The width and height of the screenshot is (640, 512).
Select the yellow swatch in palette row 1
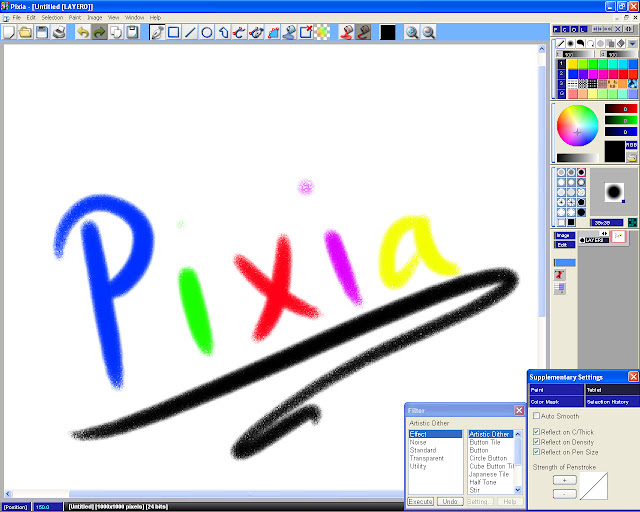(x=573, y=63)
